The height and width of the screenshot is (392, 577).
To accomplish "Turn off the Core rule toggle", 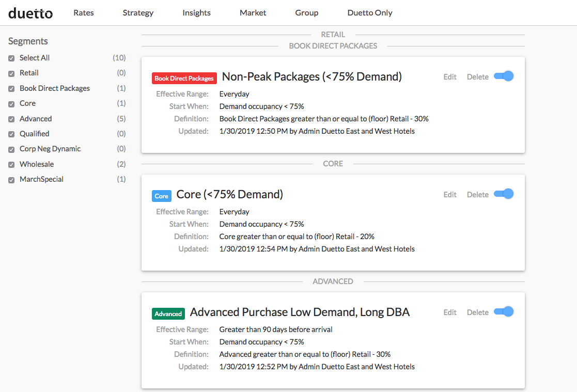I will [504, 194].
